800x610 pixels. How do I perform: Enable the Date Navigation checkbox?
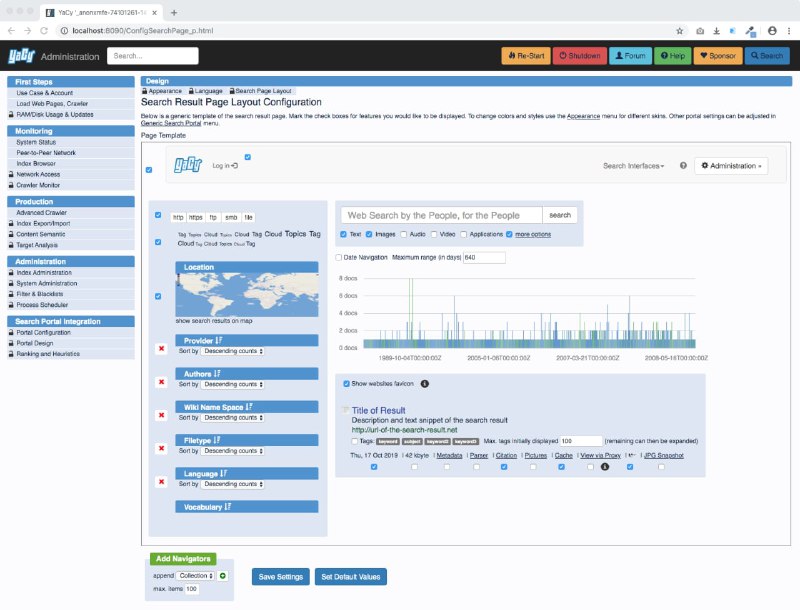[339, 257]
